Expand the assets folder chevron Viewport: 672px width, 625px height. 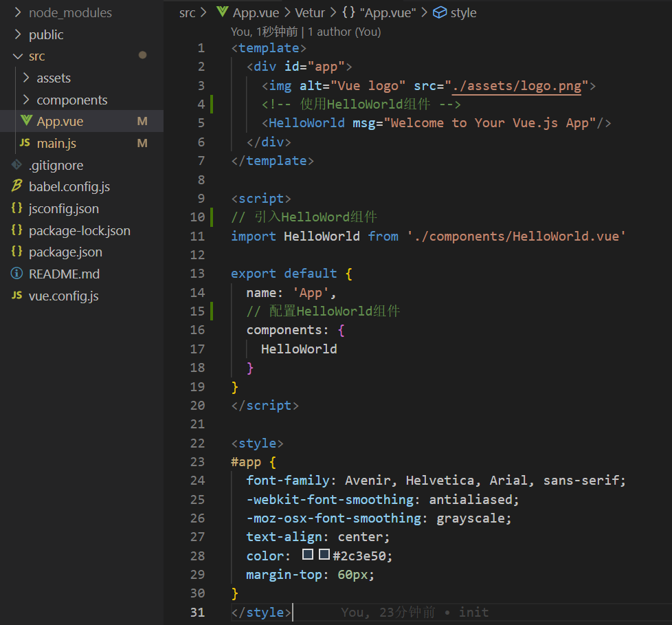coord(26,78)
